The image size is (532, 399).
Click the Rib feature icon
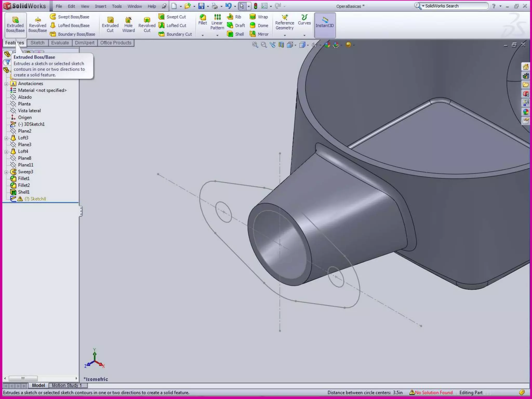coord(230,17)
